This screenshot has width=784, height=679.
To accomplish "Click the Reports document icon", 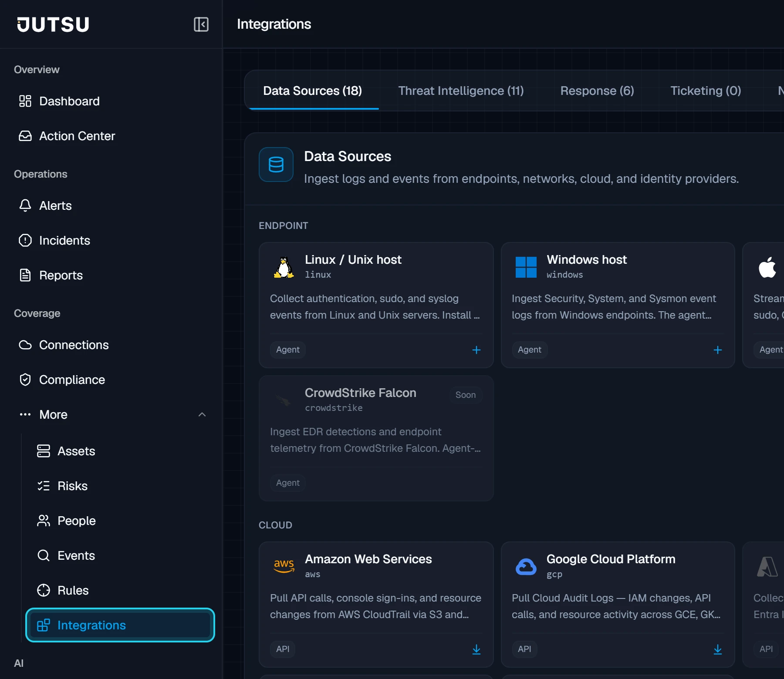I will pos(25,275).
